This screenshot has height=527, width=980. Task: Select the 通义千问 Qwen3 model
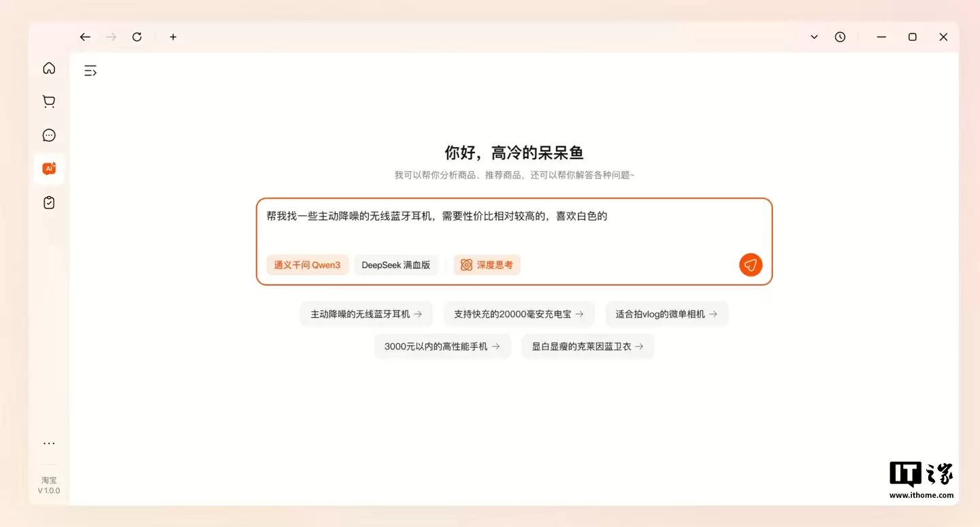click(308, 265)
